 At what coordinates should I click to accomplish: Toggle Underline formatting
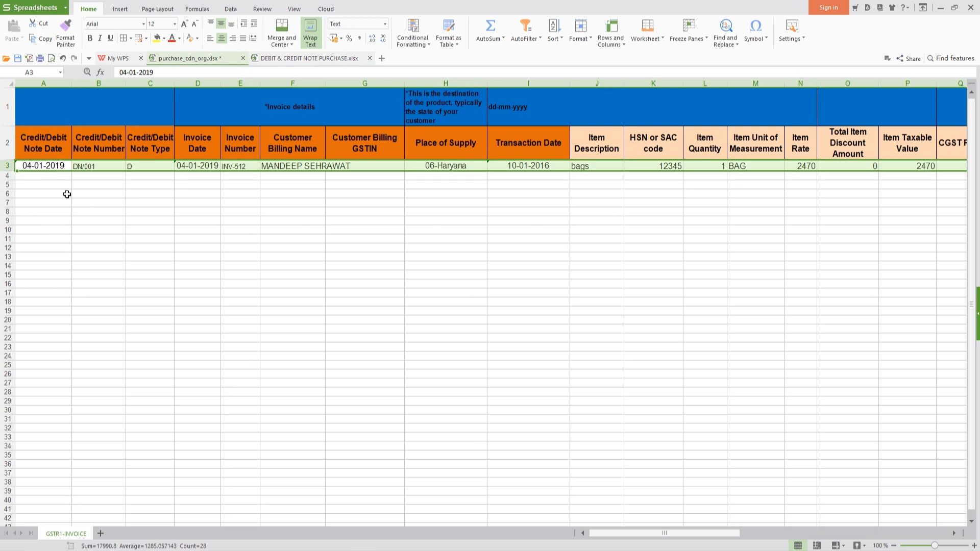pos(110,38)
